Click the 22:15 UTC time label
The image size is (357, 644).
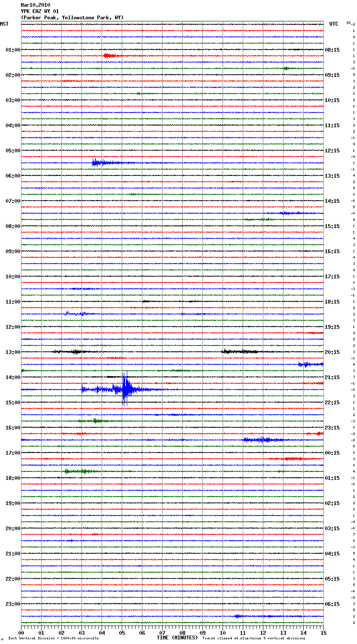(x=332, y=403)
